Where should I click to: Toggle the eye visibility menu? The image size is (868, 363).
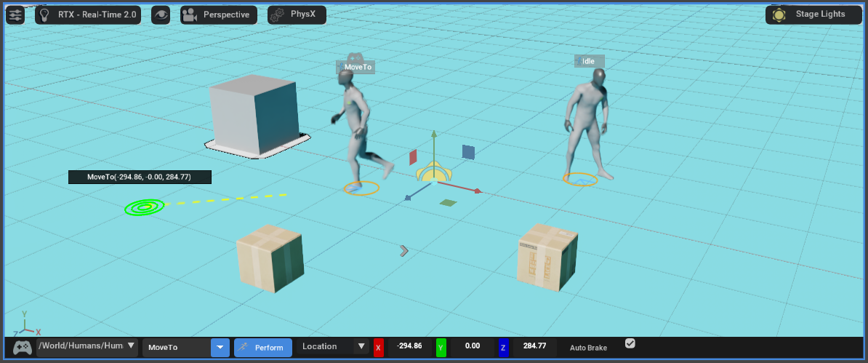pyautogui.click(x=161, y=15)
